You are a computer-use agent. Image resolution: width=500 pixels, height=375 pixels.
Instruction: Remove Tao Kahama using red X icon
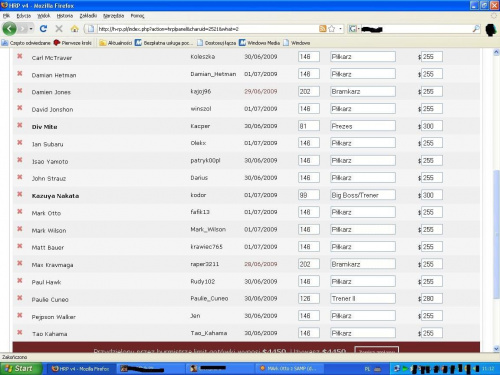click(x=20, y=332)
